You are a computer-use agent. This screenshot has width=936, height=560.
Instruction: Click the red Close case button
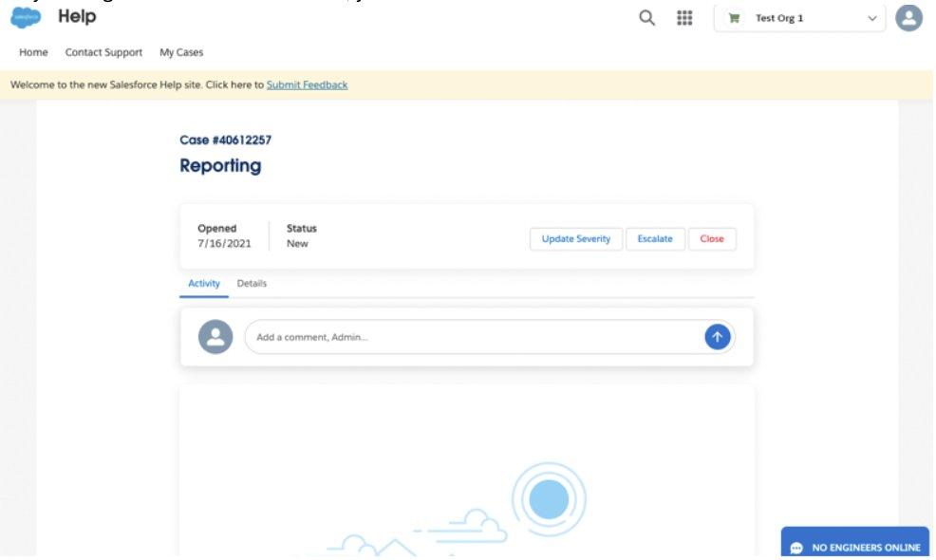coord(712,239)
